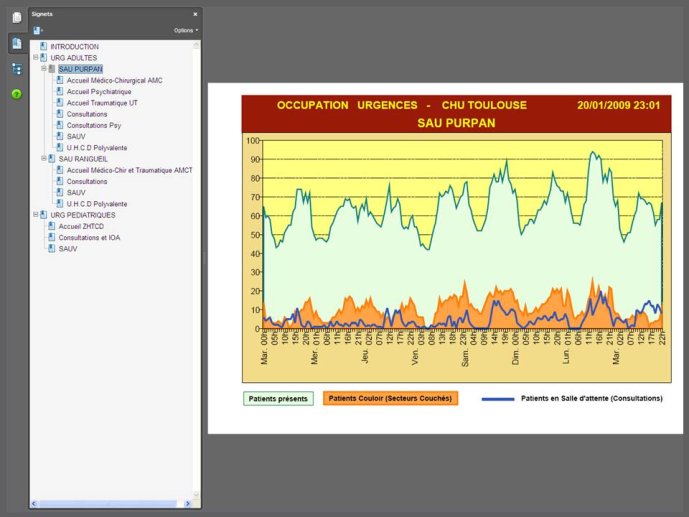This screenshot has height=517, width=689.
Task: Open Accueil Médico-Chirurgical AMC bookmark
Action: pyautogui.click(x=114, y=80)
